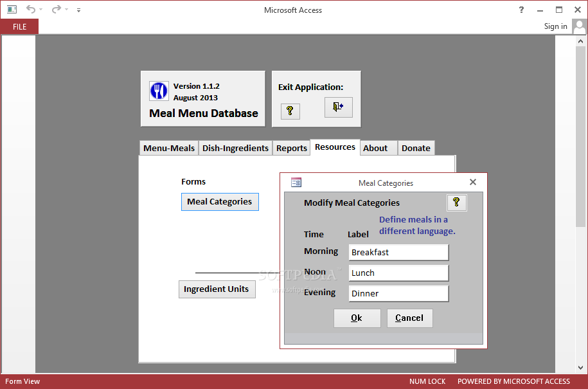Open the FILE menu
588x389 pixels.
click(19, 26)
